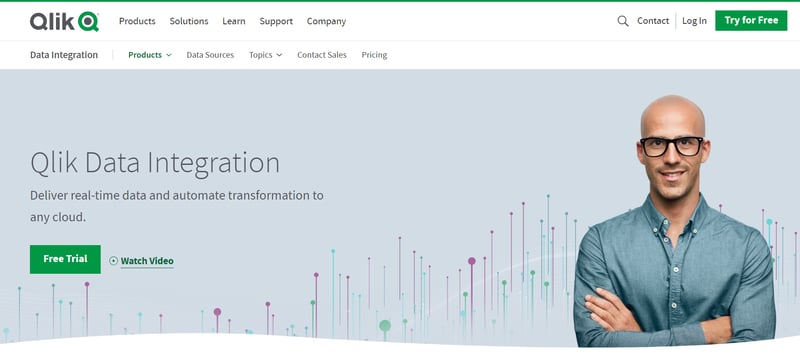Expand the green Products submenu dropdown

coord(149,55)
